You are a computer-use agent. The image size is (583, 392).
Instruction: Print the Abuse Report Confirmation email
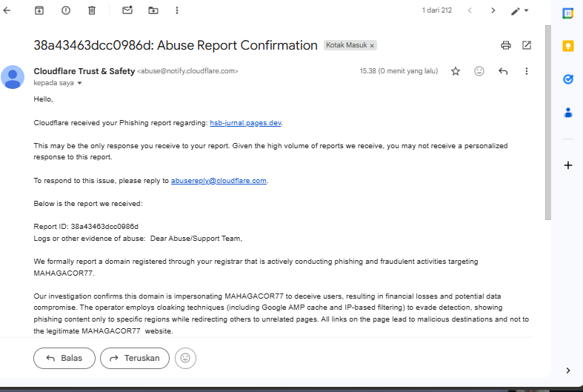[x=506, y=45]
